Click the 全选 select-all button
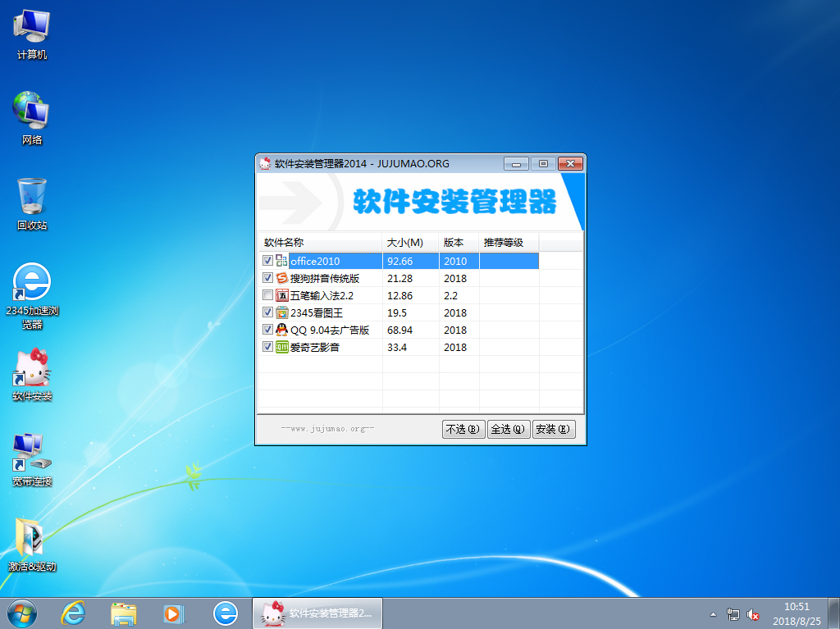 [x=509, y=429]
